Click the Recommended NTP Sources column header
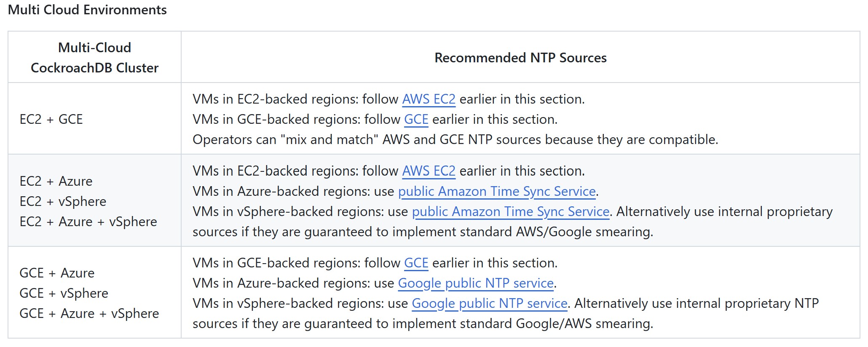868x347 pixels. pos(520,58)
